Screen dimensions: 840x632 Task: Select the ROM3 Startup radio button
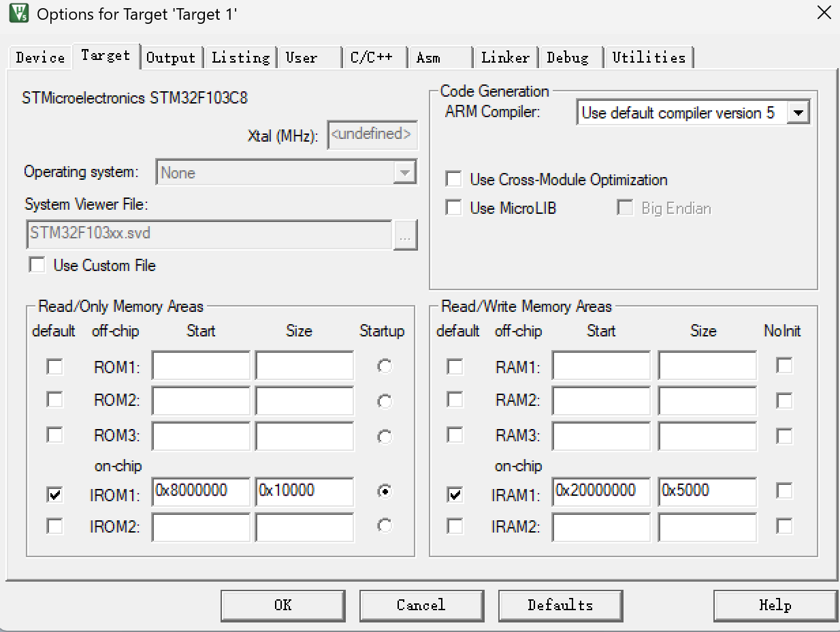[x=385, y=437]
